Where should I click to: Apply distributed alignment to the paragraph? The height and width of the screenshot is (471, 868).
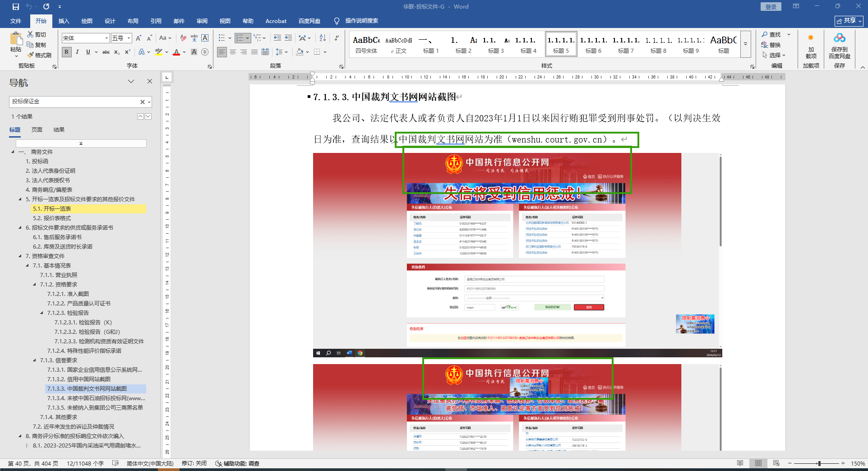click(x=265, y=52)
